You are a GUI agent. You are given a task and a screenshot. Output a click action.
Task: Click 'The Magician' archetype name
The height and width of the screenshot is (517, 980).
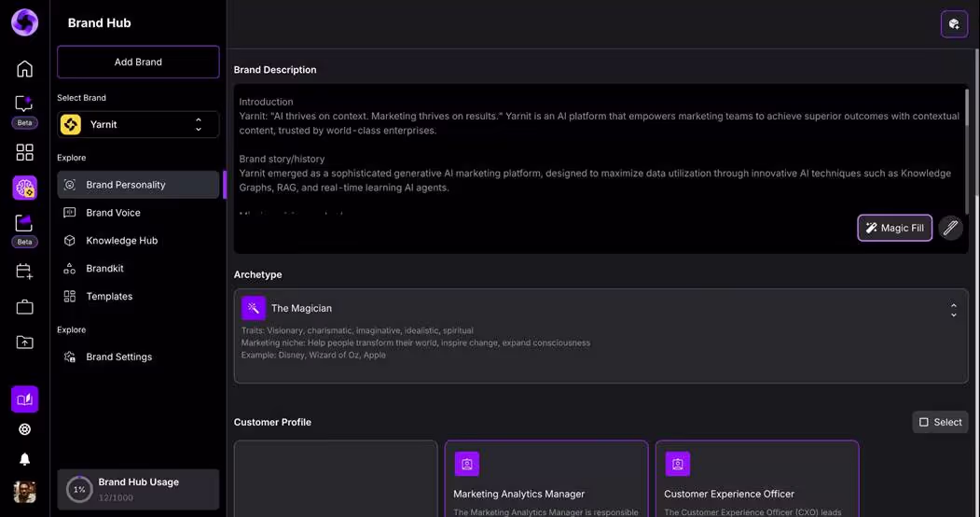pyautogui.click(x=301, y=308)
